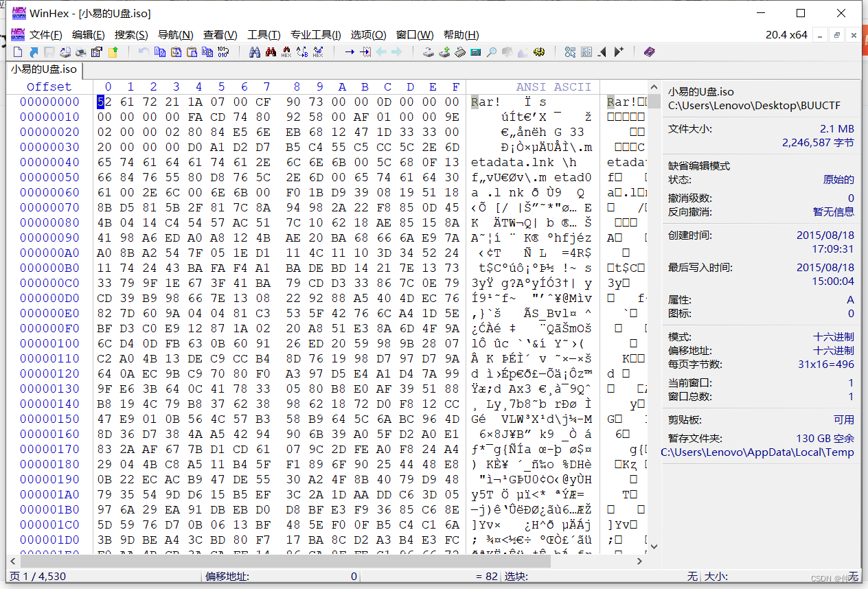Open the 编辑(E) menu
The height and width of the screenshot is (589, 868).
89,35
